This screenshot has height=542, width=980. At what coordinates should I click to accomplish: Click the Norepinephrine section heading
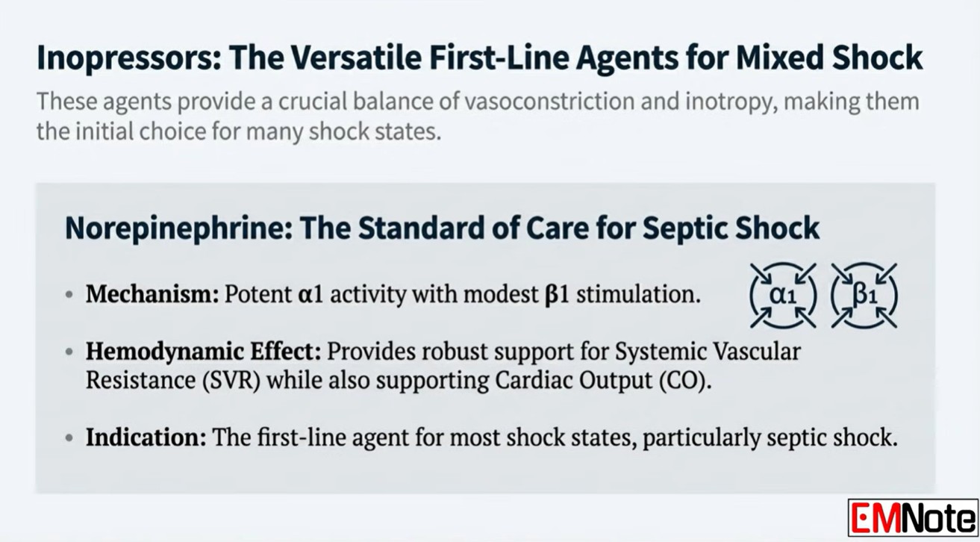tap(442, 228)
